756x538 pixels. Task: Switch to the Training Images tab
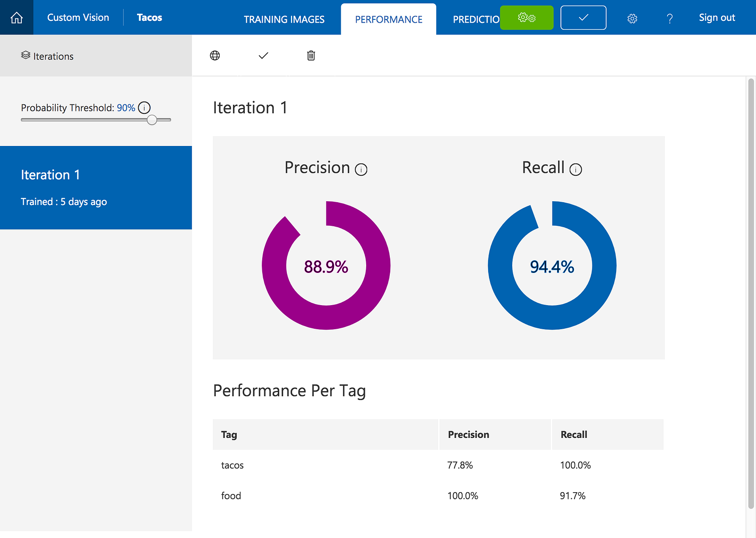(x=284, y=19)
